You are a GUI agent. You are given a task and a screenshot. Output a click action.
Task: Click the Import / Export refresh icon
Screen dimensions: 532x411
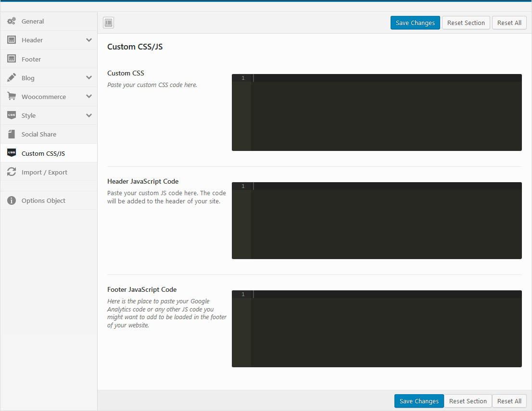[12, 172]
